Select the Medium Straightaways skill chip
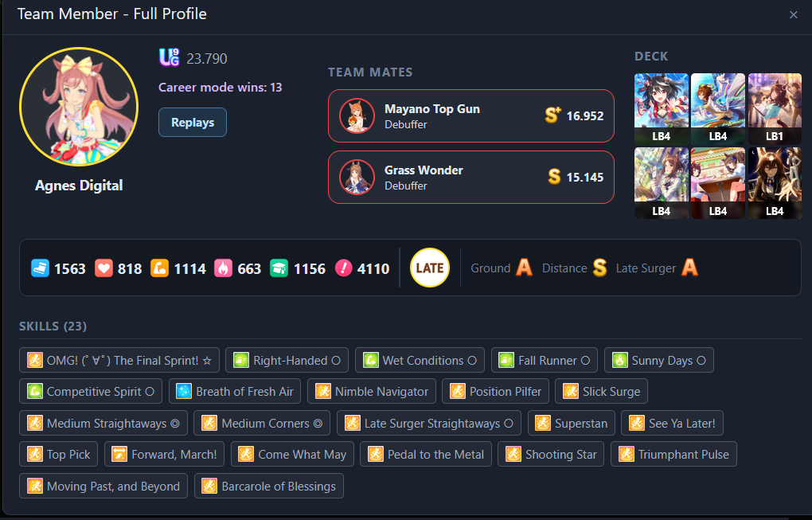812x520 pixels. coord(103,423)
